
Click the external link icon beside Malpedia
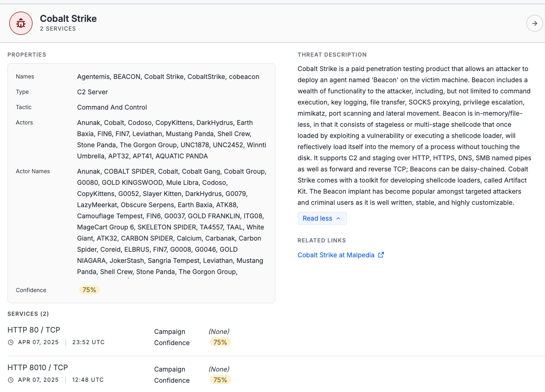[x=381, y=255]
